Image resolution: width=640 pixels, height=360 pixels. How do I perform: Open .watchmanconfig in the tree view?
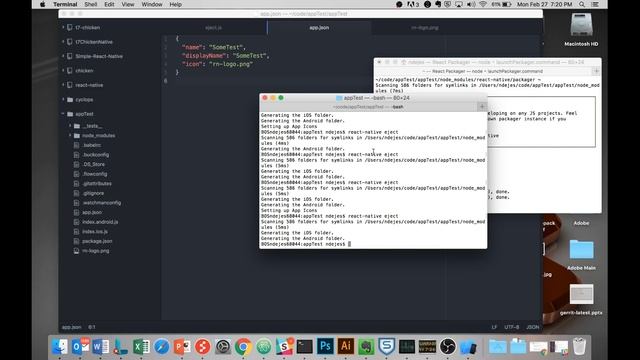[x=102, y=203]
